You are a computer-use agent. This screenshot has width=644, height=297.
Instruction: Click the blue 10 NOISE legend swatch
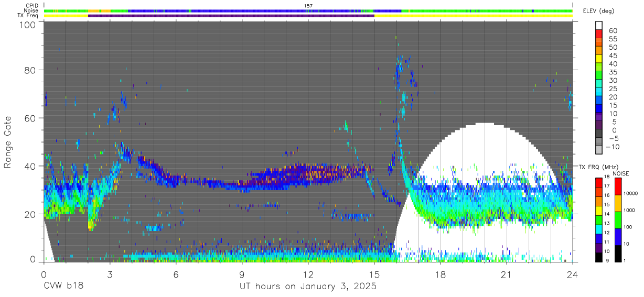pyautogui.click(x=619, y=236)
